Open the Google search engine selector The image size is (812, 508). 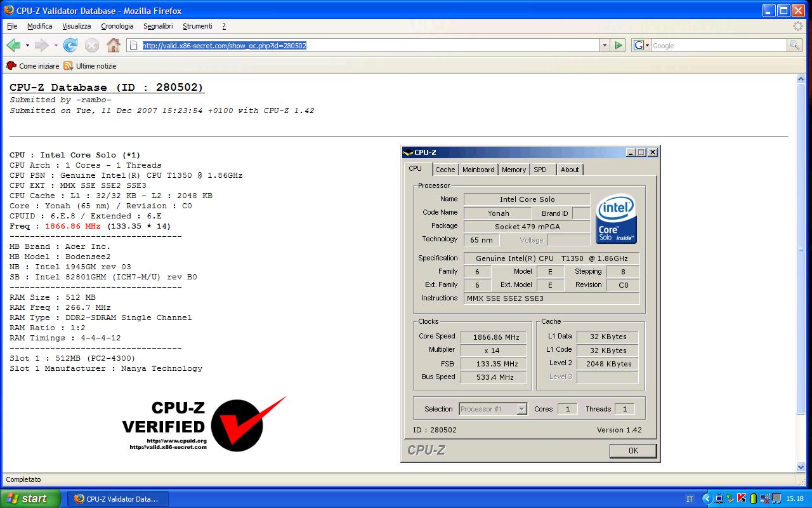coord(641,46)
